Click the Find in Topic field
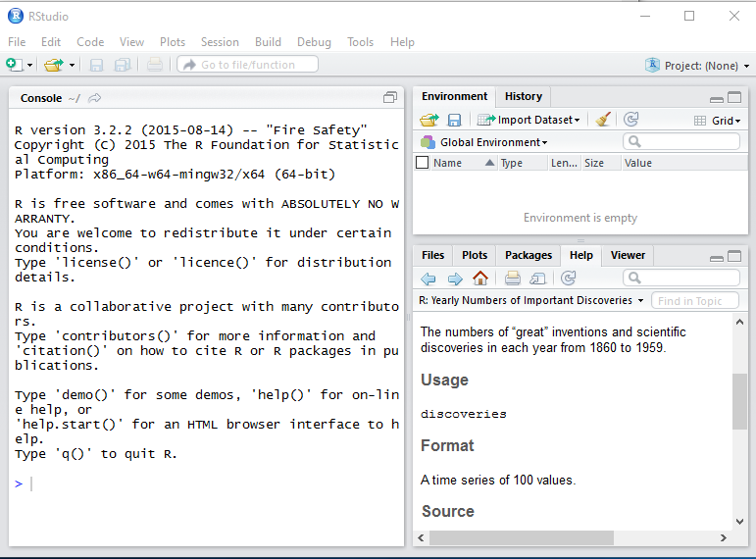The height and width of the screenshot is (559, 756). coord(695,300)
